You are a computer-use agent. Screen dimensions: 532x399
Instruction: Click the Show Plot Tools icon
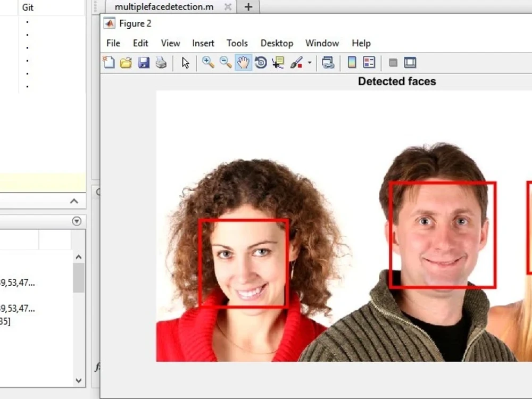point(410,62)
